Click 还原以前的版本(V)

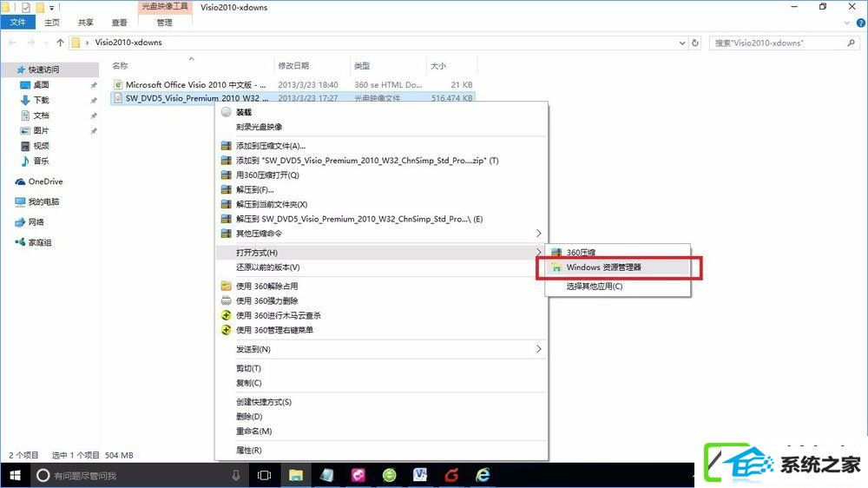pos(268,267)
